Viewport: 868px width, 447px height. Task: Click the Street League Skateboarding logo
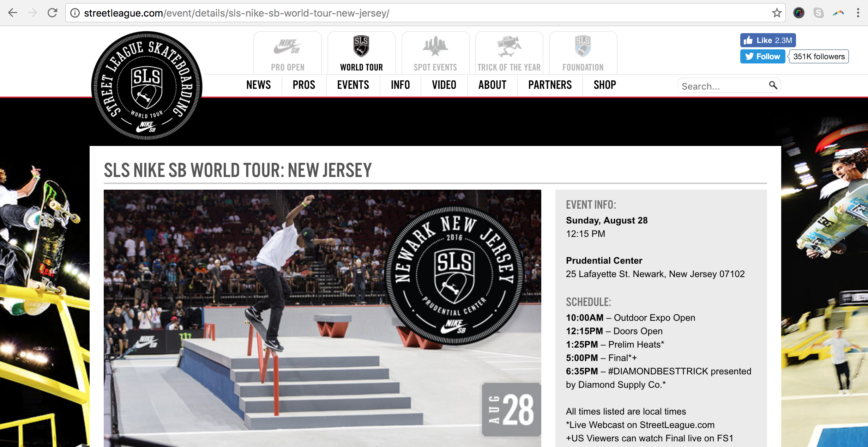(146, 86)
